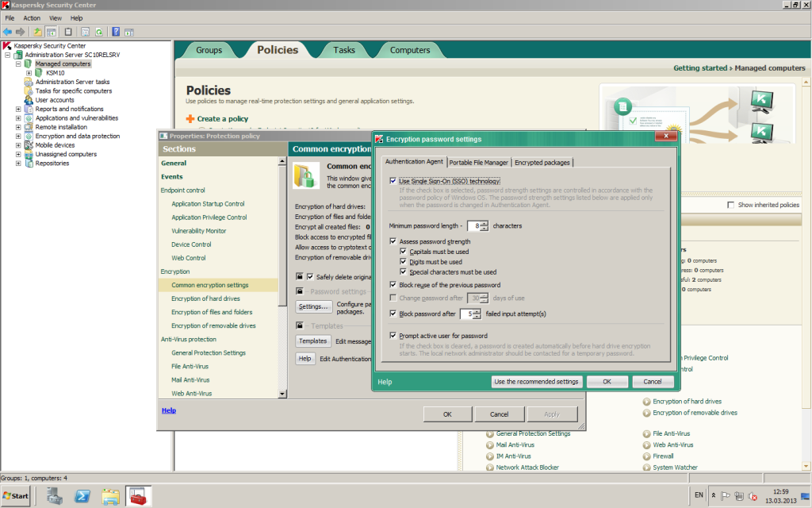Expand the KSM10 node
Image resolution: width=812 pixels, height=508 pixels.
[29, 72]
